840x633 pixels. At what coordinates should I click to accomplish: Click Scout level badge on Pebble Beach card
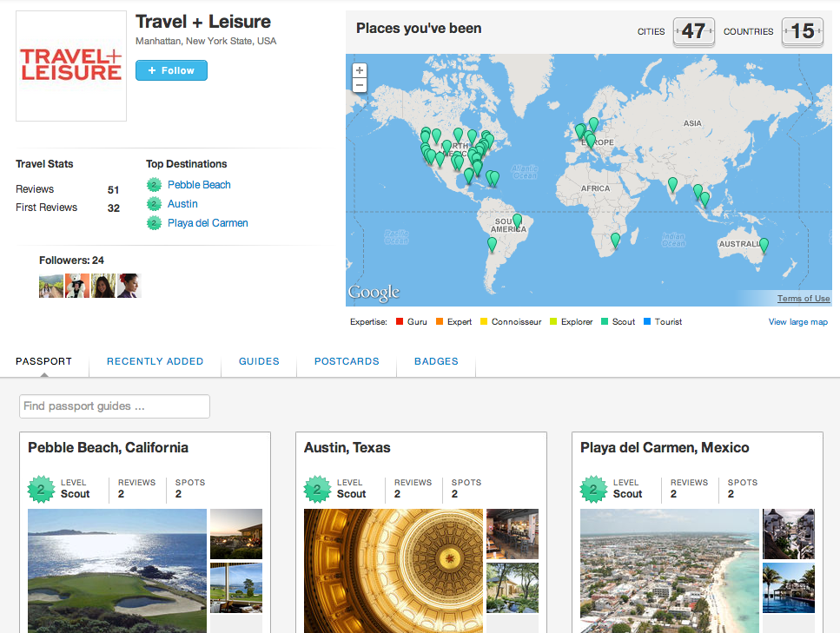[x=41, y=489]
